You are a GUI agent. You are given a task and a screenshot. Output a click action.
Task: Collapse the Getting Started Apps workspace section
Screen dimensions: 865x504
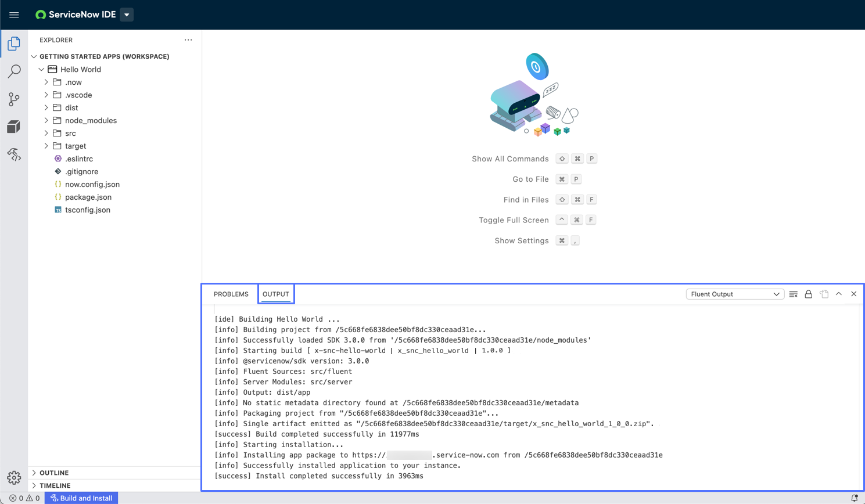click(x=34, y=56)
